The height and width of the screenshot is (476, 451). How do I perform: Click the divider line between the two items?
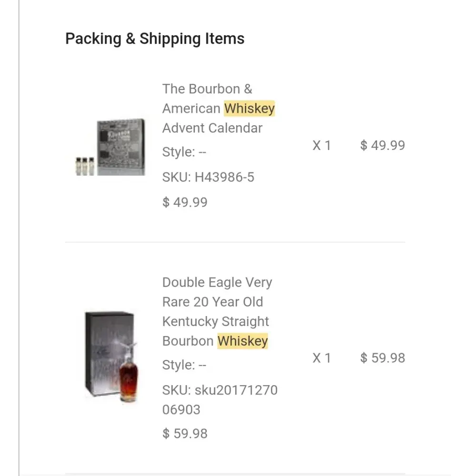pos(235,242)
